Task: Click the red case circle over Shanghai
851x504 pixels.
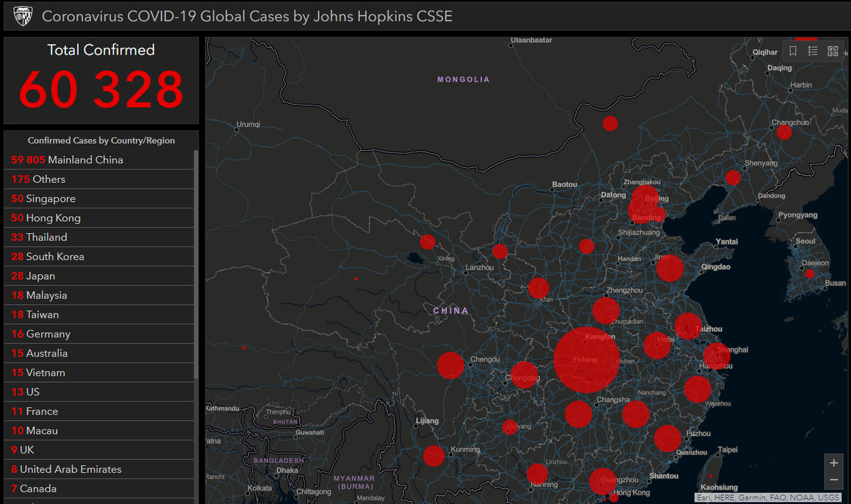Action: (716, 356)
